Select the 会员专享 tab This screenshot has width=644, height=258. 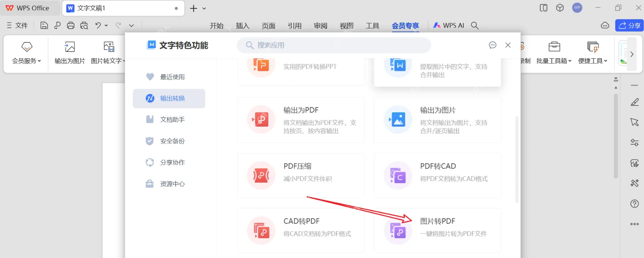pyautogui.click(x=405, y=26)
